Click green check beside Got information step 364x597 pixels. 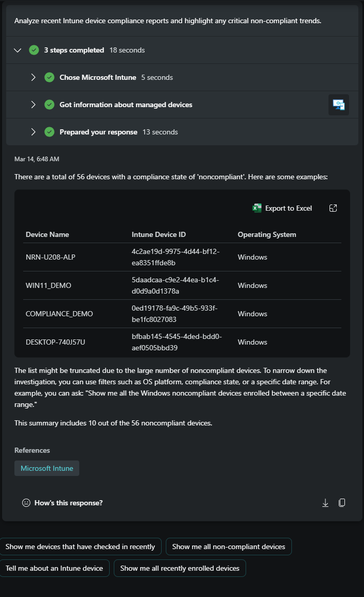(49, 105)
